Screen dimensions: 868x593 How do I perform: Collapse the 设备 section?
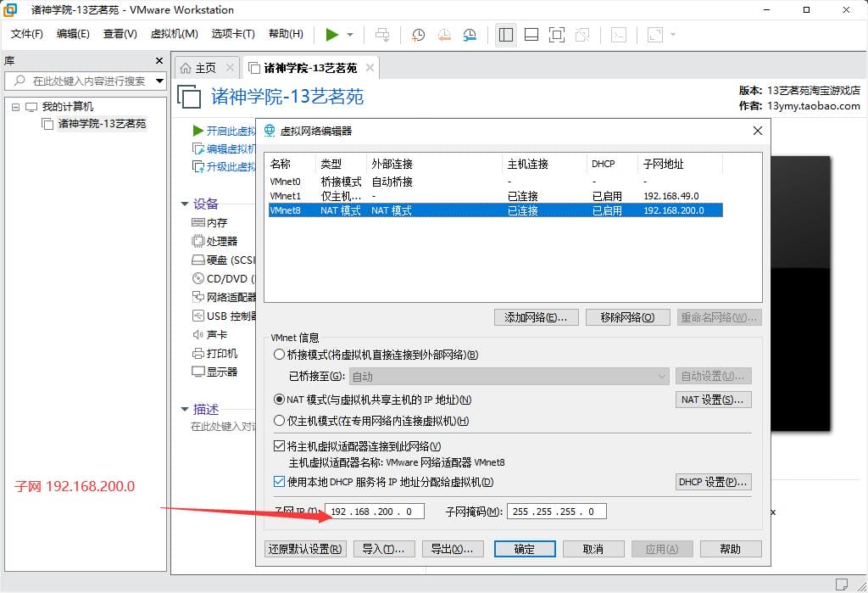[184, 204]
